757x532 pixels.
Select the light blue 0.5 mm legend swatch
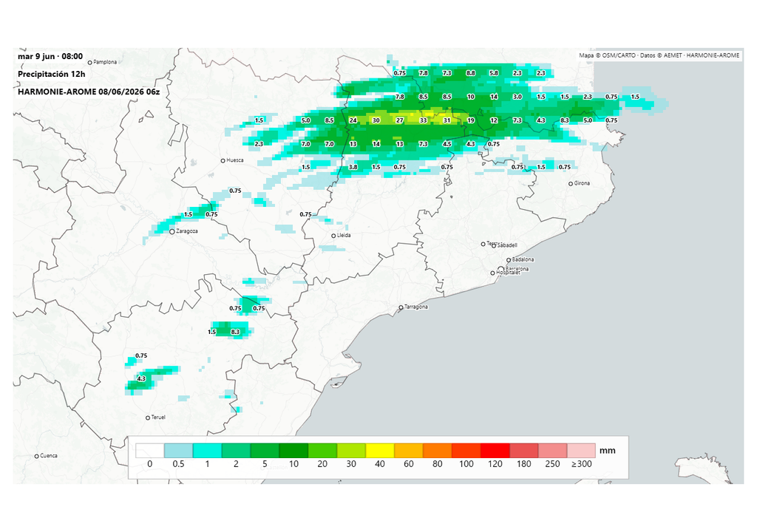click(179, 451)
